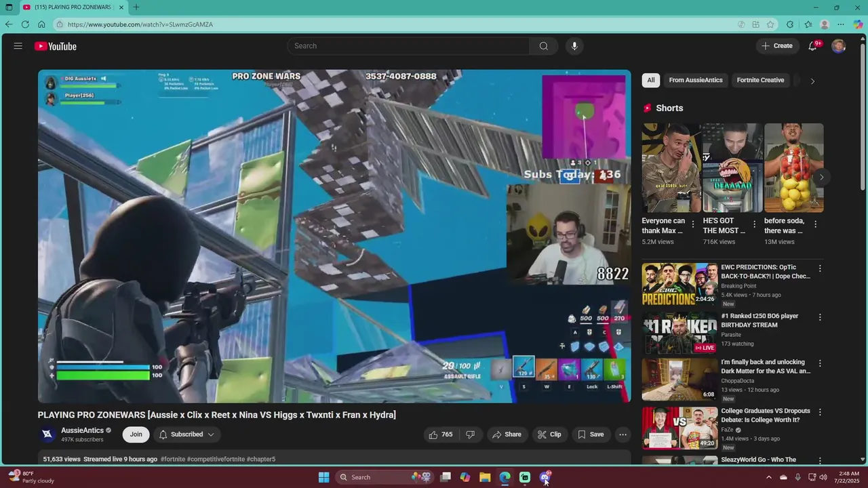Like the video with thumbs up
868x488 pixels.
(x=440, y=434)
